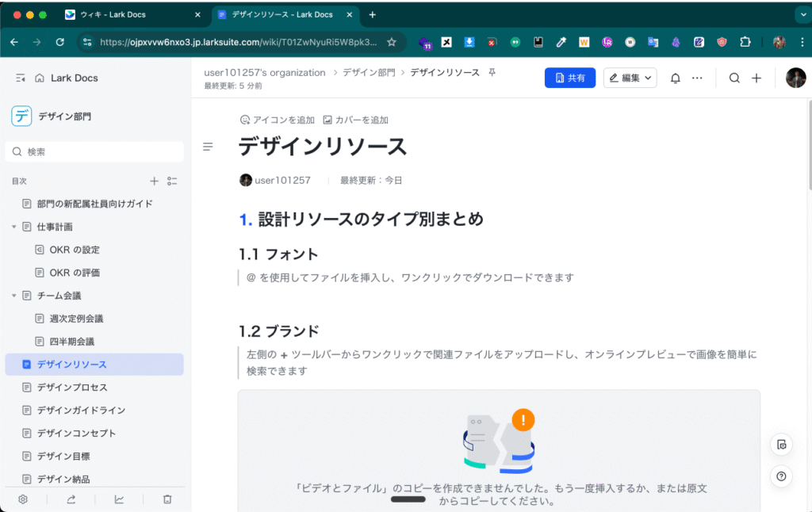Click the header search magnifier icon
The height and width of the screenshot is (512, 812).
[734, 78]
